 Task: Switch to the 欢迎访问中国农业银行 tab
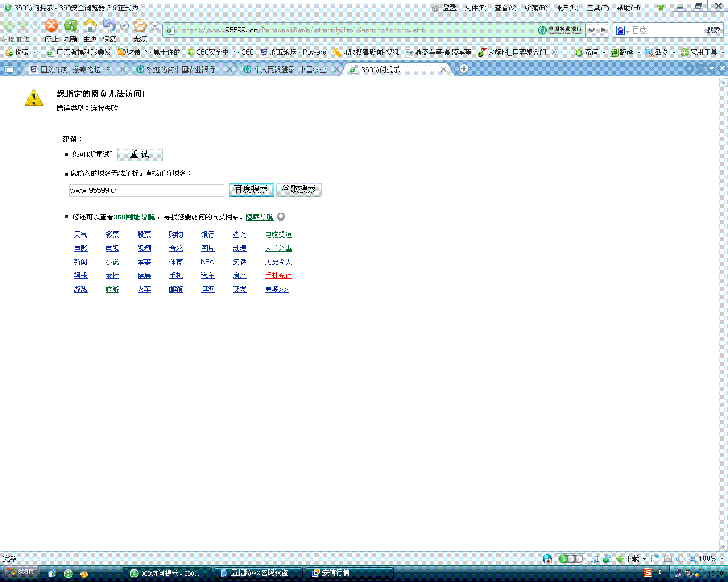pos(183,69)
